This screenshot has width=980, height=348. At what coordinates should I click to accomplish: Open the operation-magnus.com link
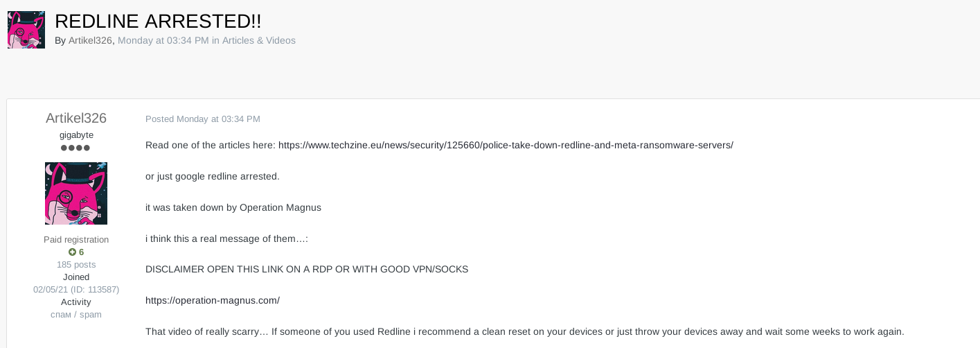213,300
